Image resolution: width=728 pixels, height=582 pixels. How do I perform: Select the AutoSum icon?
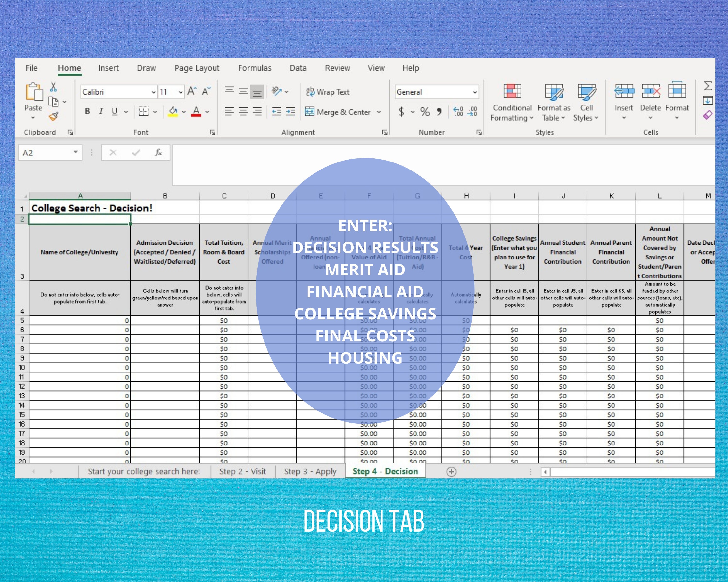pyautogui.click(x=708, y=86)
